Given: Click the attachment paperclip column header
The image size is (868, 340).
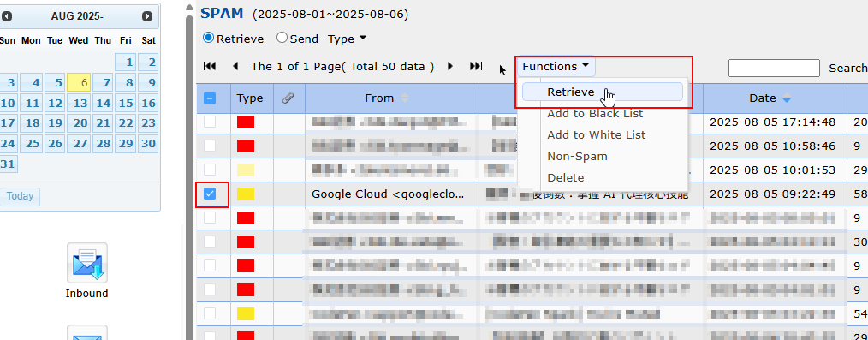Looking at the screenshot, I should click(x=288, y=98).
